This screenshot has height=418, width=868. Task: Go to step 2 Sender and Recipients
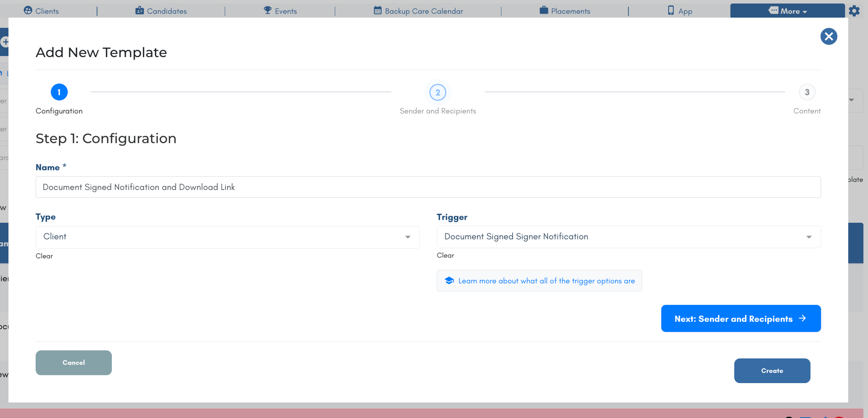click(438, 92)
